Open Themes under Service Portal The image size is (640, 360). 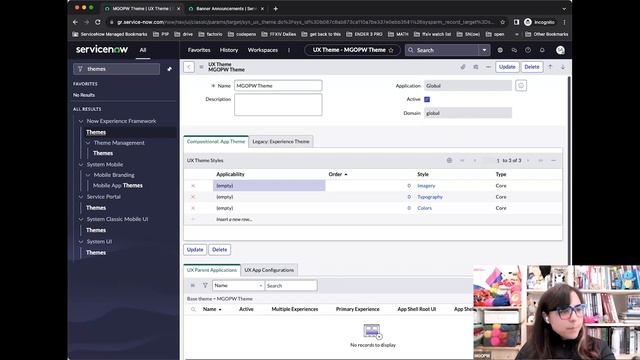96,208
